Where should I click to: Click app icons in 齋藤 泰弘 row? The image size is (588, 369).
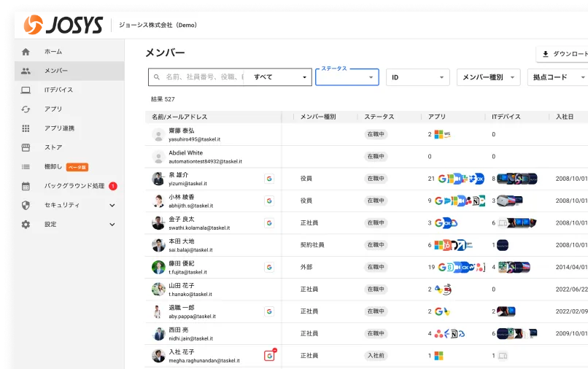443,134
